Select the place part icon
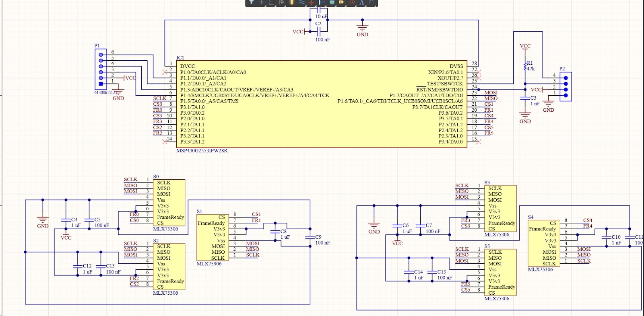Viewport: 644px width, 316px height. click(x=291, y=2)
